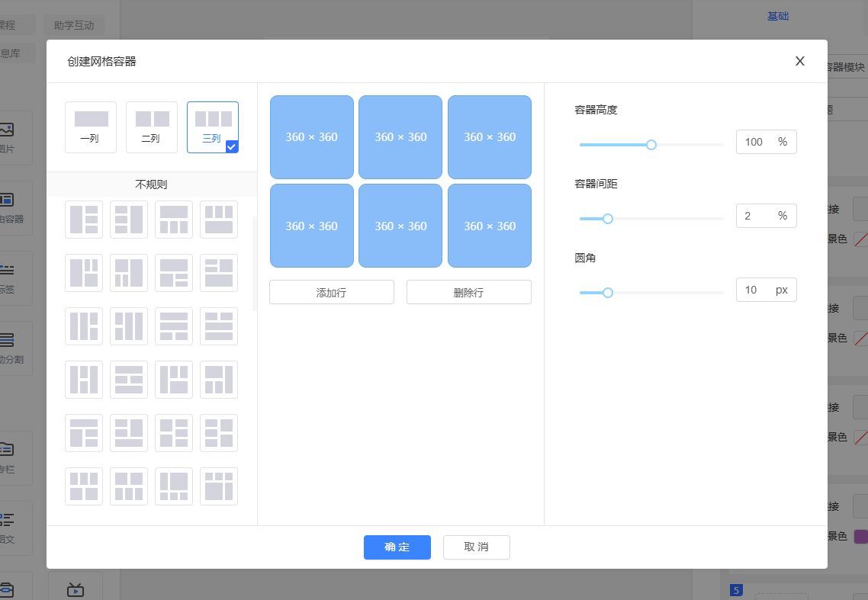868x600 pixels.
Task: Click the 容器间距 slider handle
Action: [608, 219]
